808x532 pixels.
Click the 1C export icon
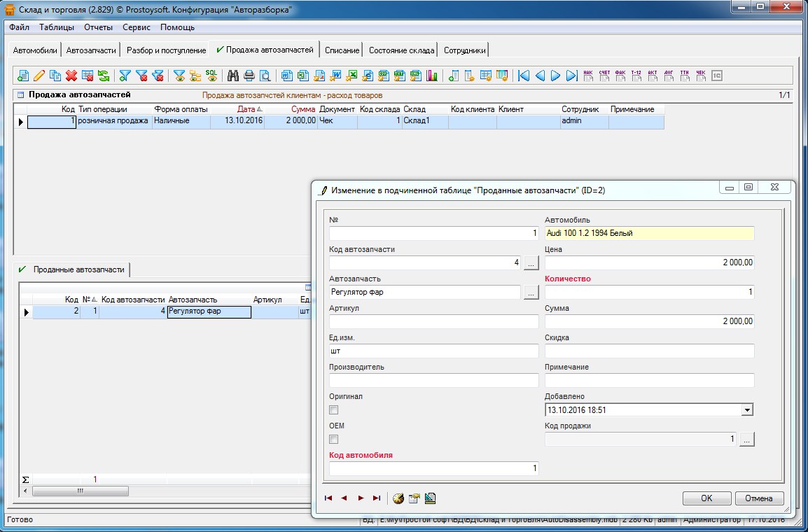click(x=717, y=76)
